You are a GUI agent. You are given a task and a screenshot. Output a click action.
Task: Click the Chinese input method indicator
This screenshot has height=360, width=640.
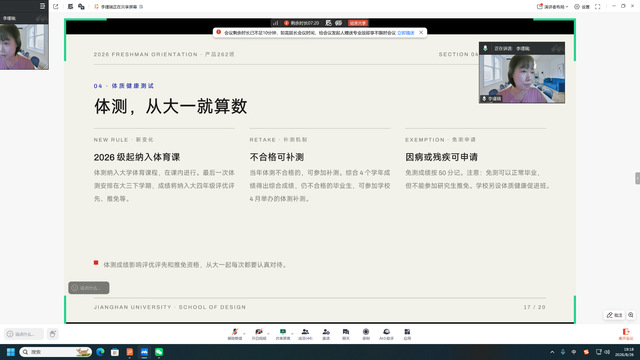click(x=574, y=352)
